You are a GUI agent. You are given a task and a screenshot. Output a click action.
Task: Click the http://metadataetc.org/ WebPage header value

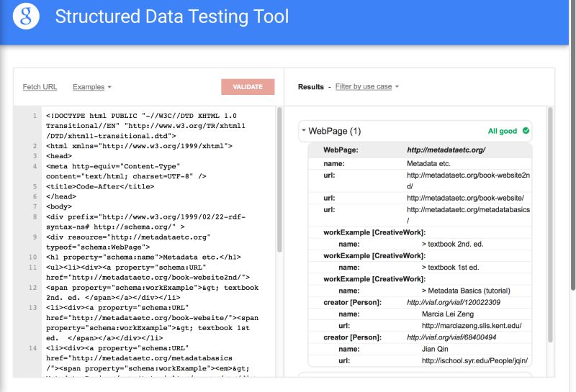tap(446, 150)
